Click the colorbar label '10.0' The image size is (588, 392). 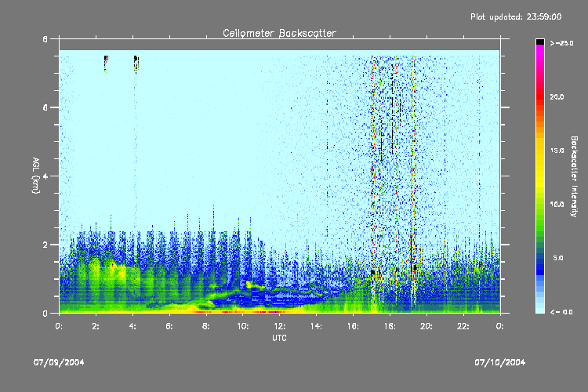tap(557, 205)
